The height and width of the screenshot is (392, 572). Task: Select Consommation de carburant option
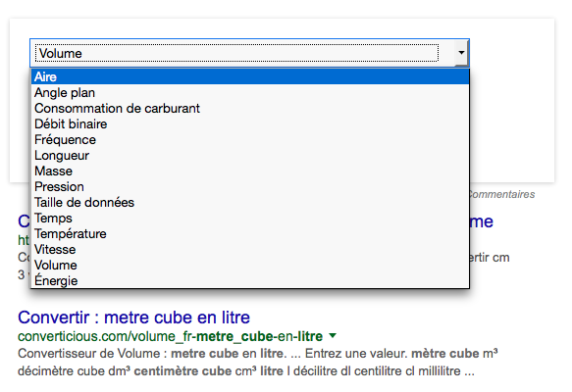pyautogui.click(x=250, y=108)
